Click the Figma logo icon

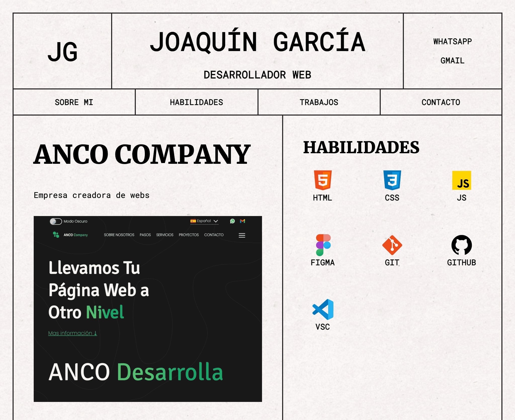point(323,245)
